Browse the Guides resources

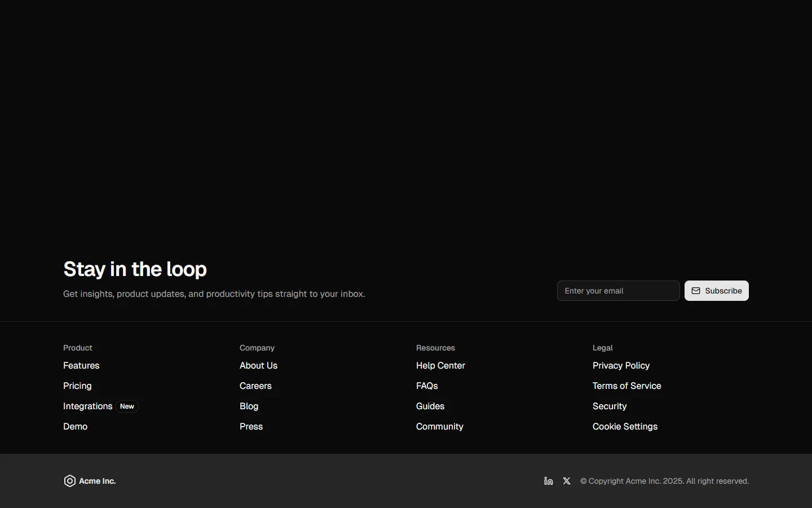pyautogui.click(x=430, y=406)
